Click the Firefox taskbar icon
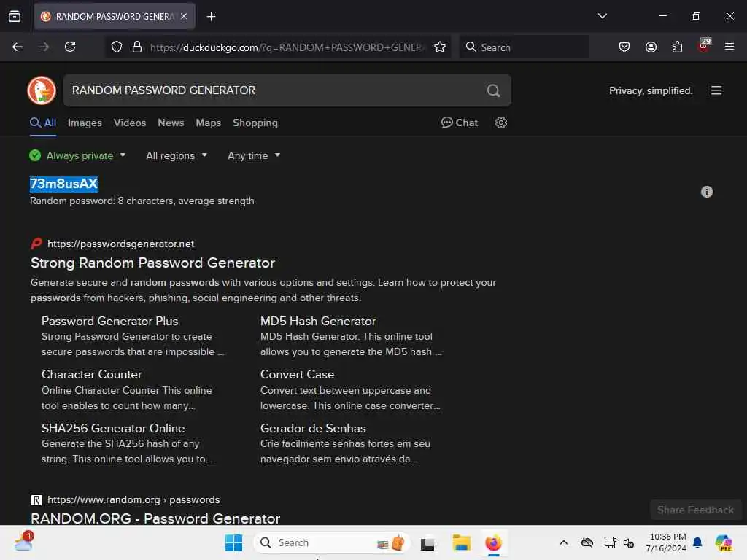 [494, 543]
